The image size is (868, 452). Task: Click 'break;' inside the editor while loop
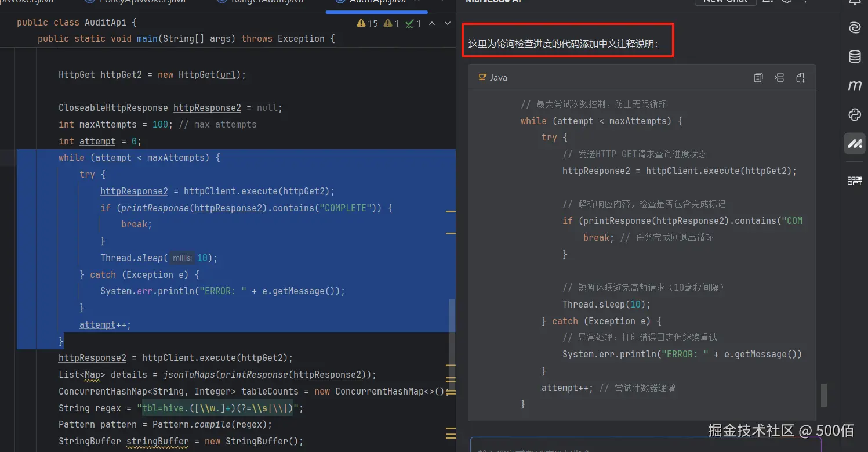coord(136,225)
